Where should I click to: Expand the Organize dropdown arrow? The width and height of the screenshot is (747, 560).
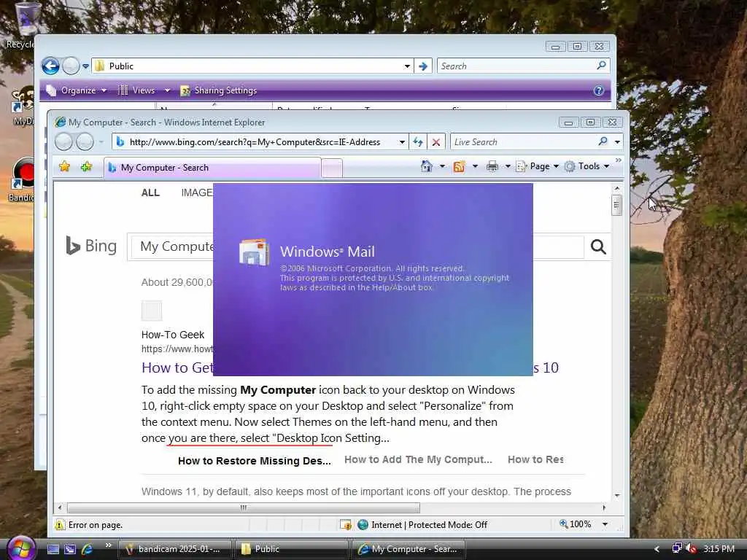(x=104, y=90)
